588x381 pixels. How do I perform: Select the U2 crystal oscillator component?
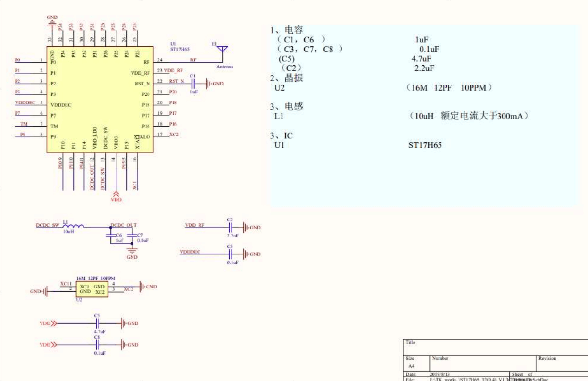pos(91,289)
